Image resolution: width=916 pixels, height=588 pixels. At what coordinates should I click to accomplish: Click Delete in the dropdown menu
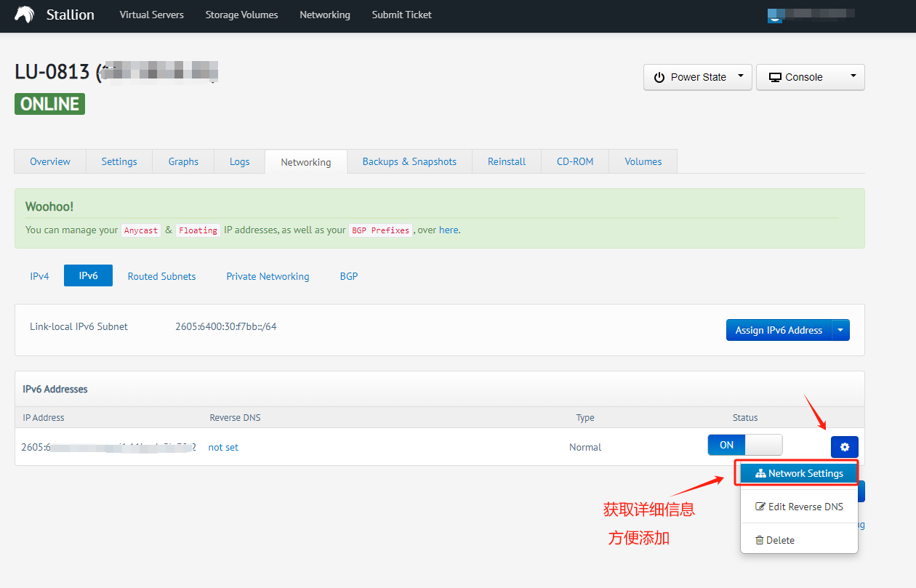pyautogui.click(x=774, y=540)
